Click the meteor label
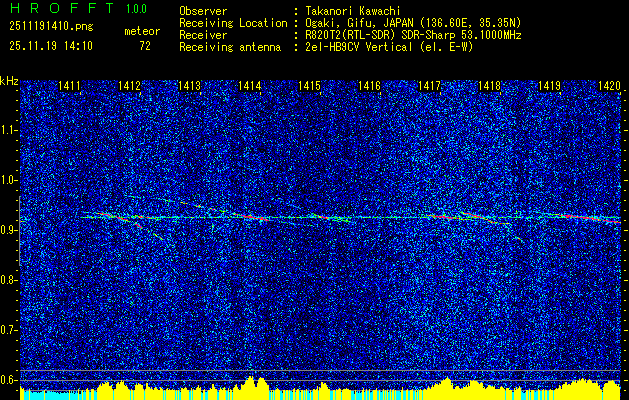The image size is (629, 400). click(142, 31)
